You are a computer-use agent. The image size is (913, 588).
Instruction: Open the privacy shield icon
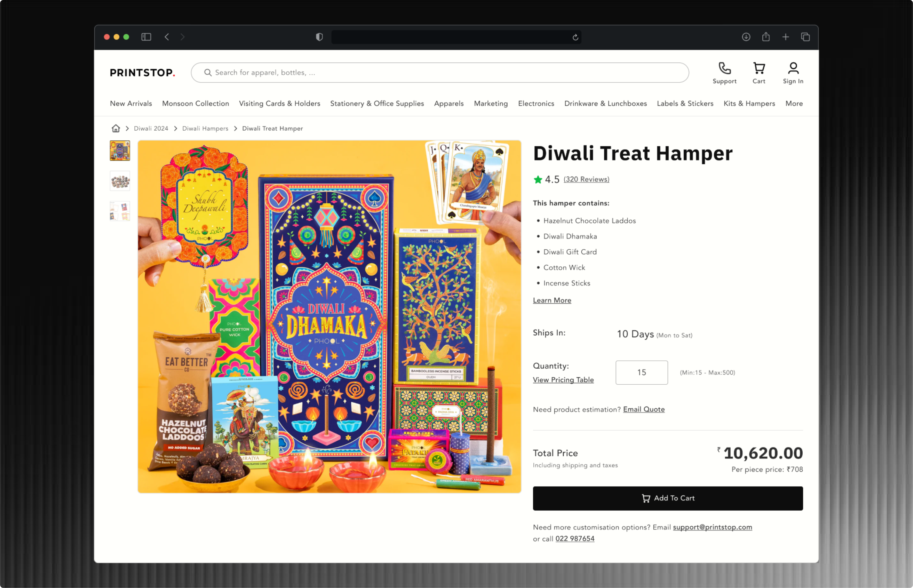coord(319,37)
